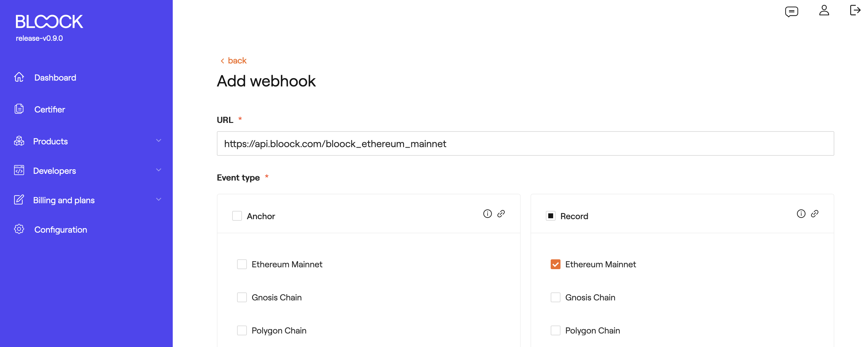Open the Dashboard from the sidebar
The height and width of the screenshot is (347, 868).
tap(55, 78)
